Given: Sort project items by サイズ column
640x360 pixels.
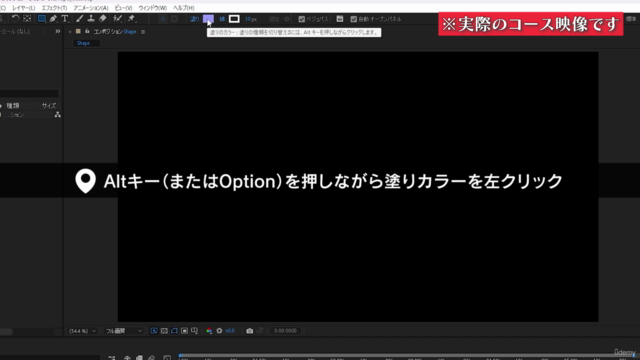Looking at the screenshot, I should tap(49, 106).
